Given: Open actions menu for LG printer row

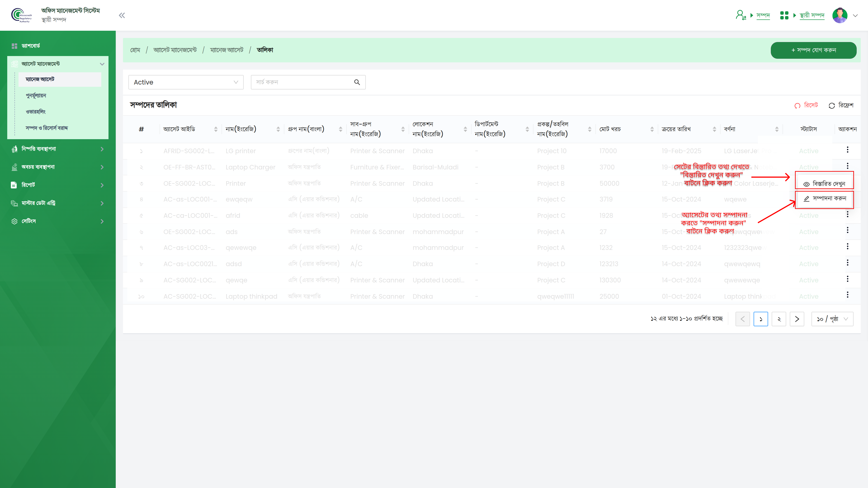Looking at the screenshot, I should [x=847, y=150].
